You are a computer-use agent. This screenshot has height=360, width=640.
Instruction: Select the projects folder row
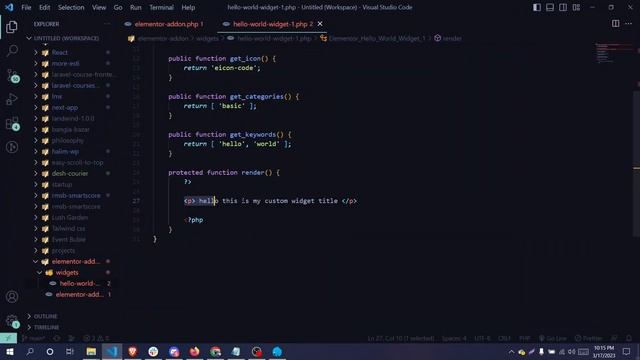(x=71, y=251)
